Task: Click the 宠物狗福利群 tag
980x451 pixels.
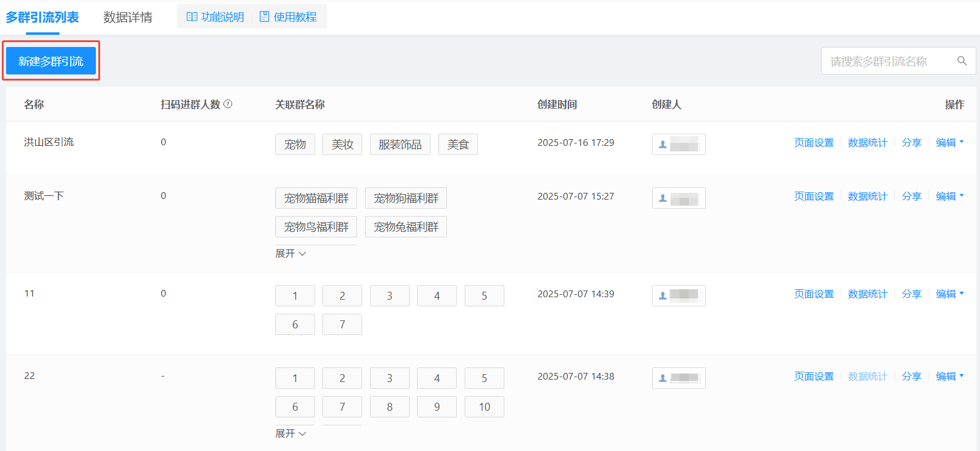Action: (406, 198)
